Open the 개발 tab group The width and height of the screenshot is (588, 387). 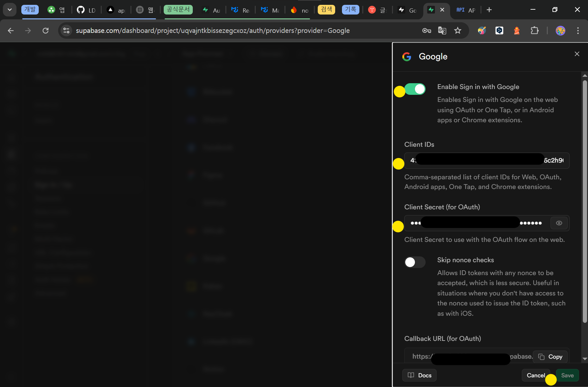30,9
